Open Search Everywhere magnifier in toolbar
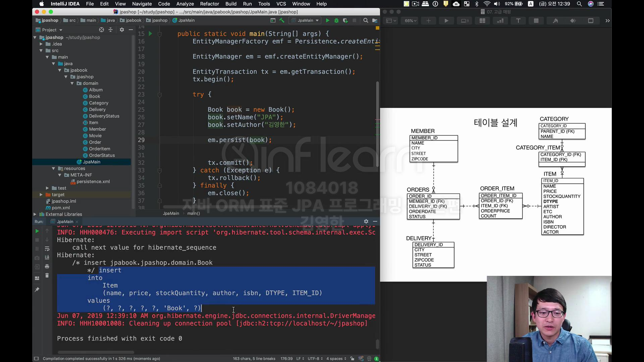 366,20
